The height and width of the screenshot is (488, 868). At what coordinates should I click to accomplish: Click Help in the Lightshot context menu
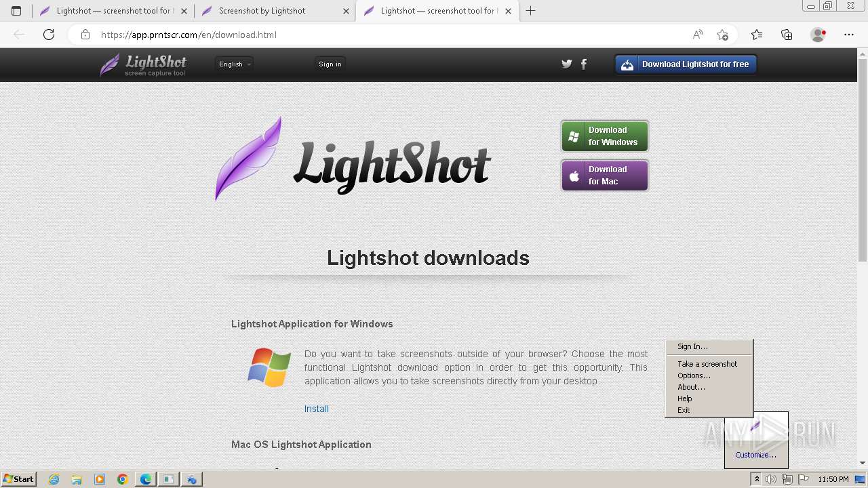coord(709,399)
